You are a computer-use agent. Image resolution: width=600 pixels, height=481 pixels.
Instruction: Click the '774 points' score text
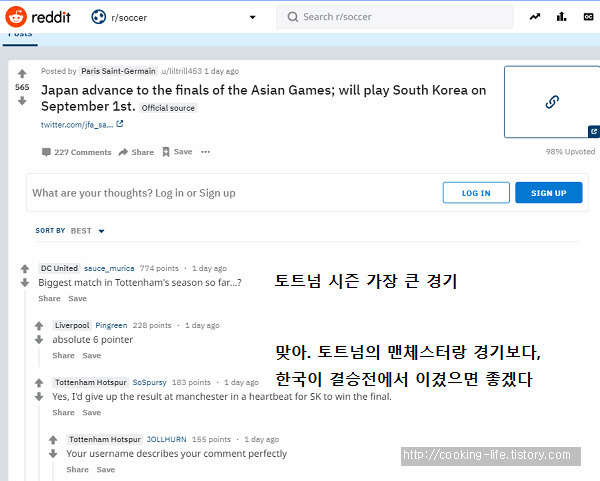tap(159, 268)
